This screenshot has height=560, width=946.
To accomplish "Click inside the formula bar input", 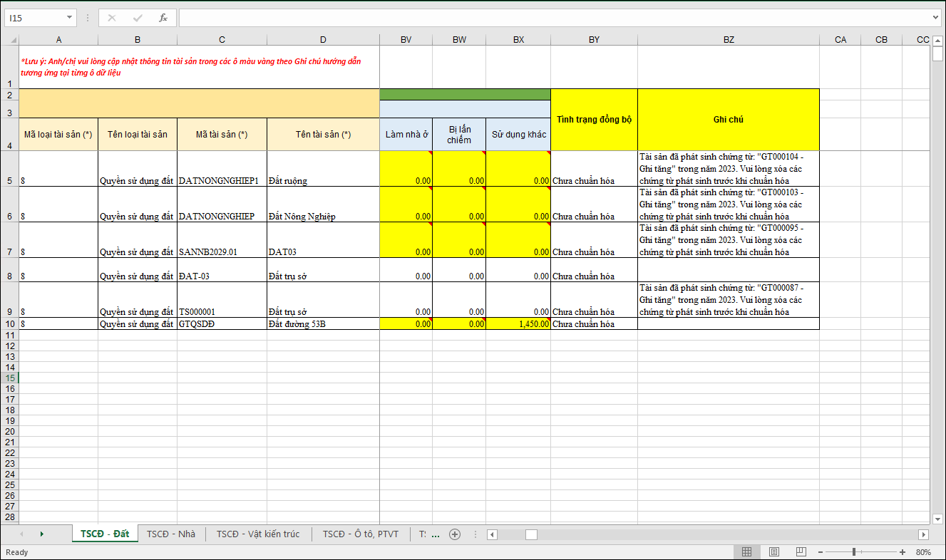I will point(556,18).
